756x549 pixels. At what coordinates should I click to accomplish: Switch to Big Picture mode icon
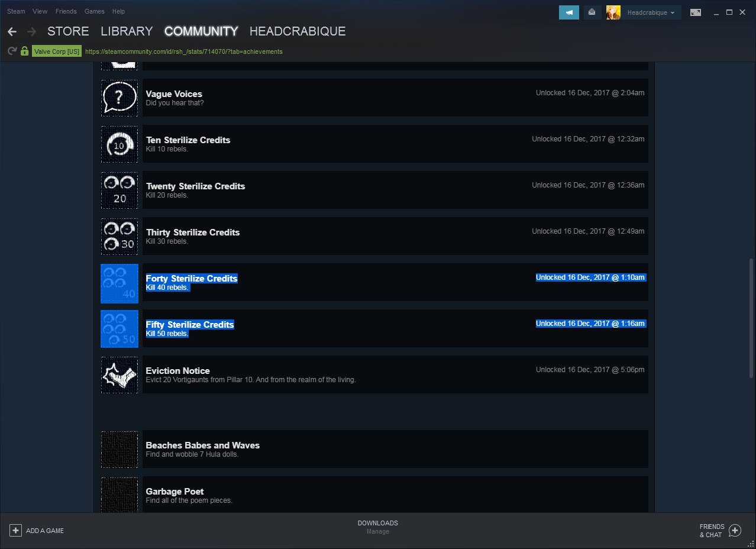696,12
